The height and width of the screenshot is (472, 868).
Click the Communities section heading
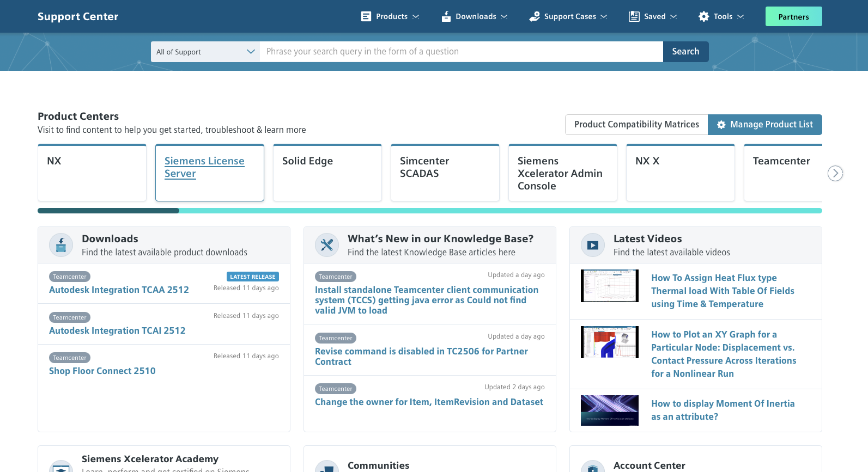pyautogui.click(x=379, y=466)
